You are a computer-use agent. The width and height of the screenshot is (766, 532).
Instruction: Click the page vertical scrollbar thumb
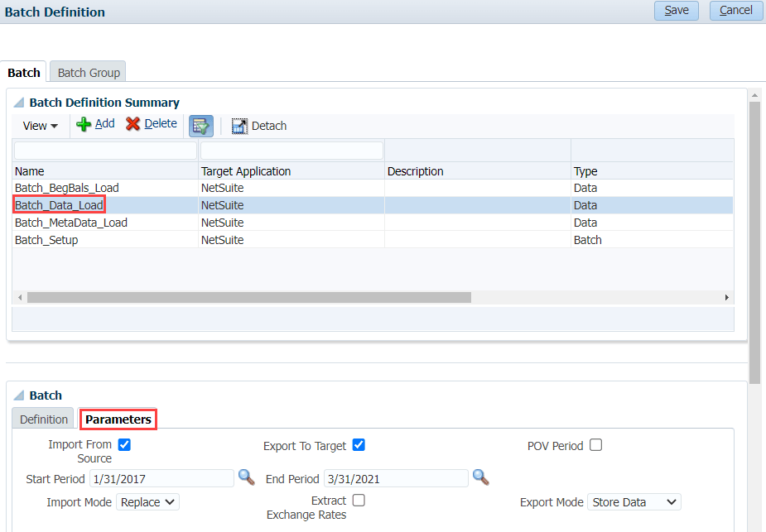[x=754, y=242]
